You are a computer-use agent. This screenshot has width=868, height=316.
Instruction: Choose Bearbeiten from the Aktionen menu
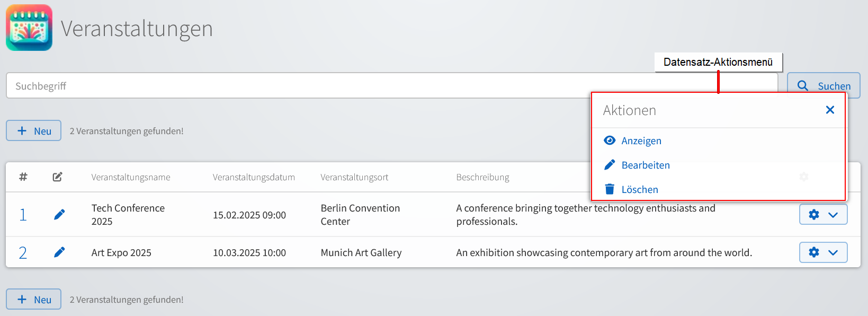pos(646,165)
